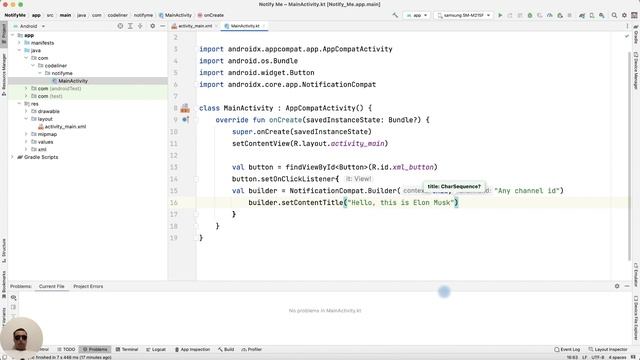Hide the Project panel with the minus icon
640x360 pixels.
point(162,26)
